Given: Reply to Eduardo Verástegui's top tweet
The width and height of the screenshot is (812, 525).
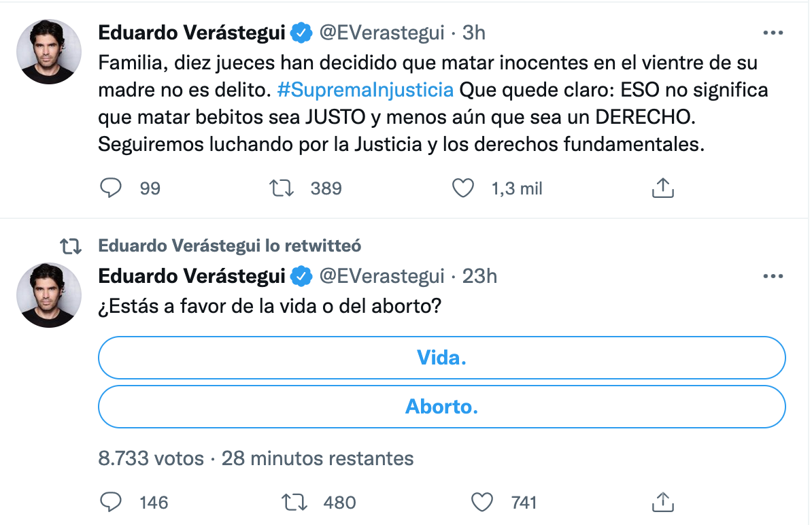Looking at the screenshot, I should [111, 188].
